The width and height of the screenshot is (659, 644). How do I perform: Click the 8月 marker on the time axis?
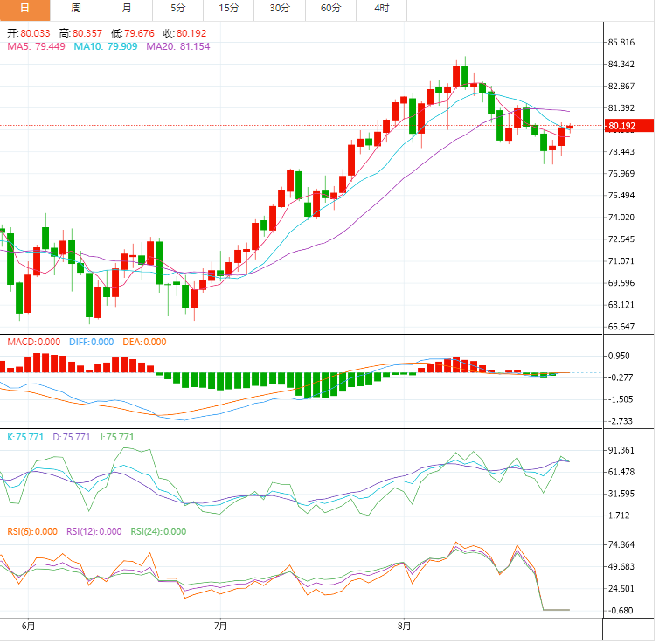(x=404, y=627)
